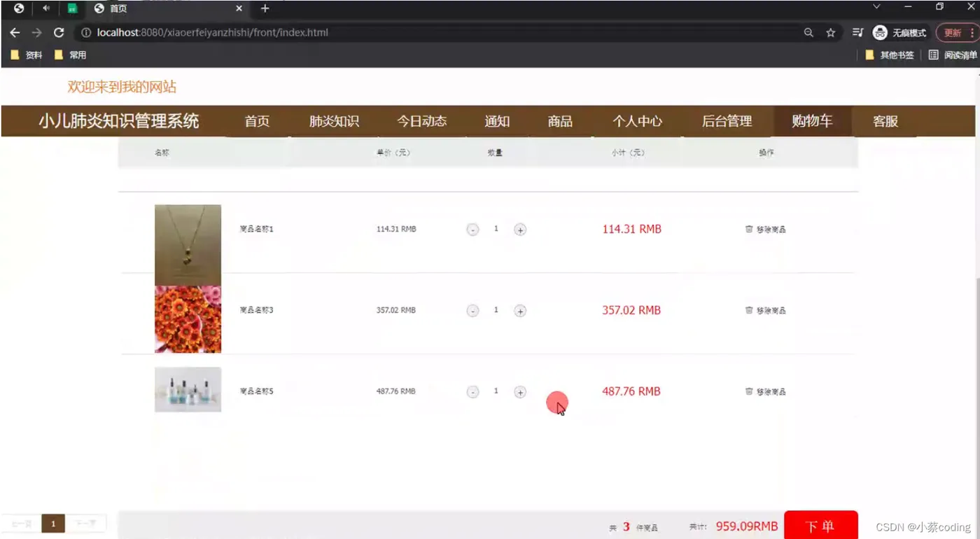Click the small unit price 357.02 RMB
The image size is (980, 539).
tap(396, 310)
